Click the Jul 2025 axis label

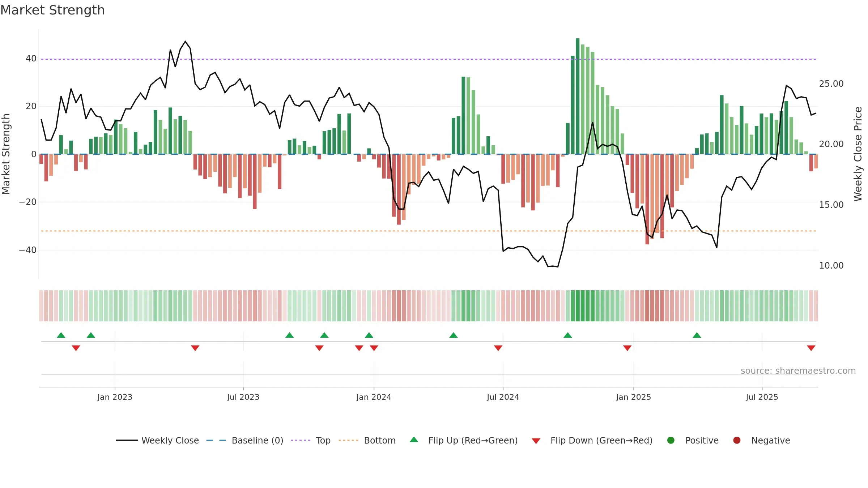762,397
